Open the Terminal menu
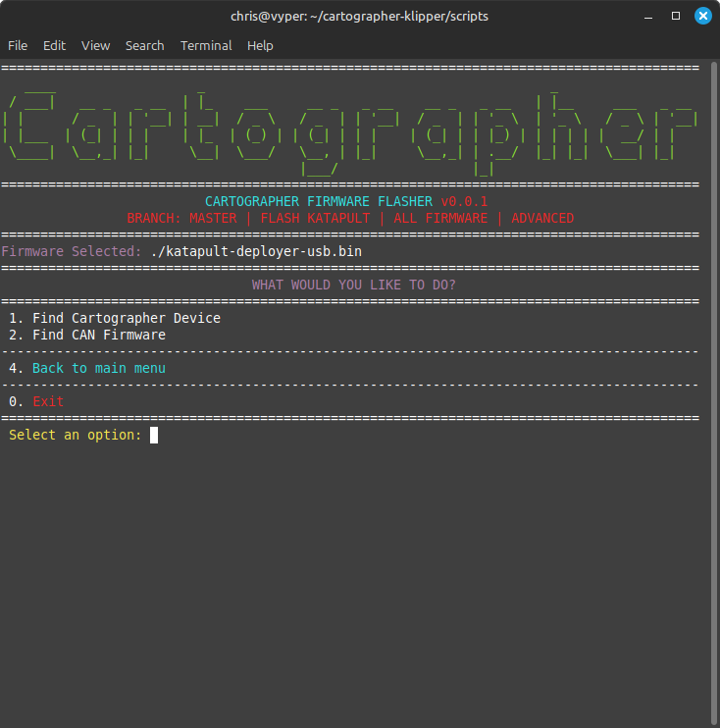 click(x=206, y=45)
